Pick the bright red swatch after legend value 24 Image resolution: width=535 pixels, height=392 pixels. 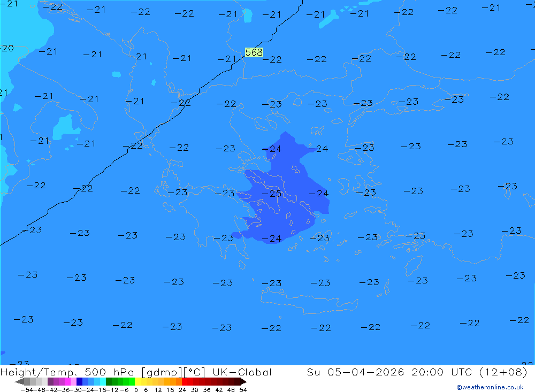click(185, 382)
